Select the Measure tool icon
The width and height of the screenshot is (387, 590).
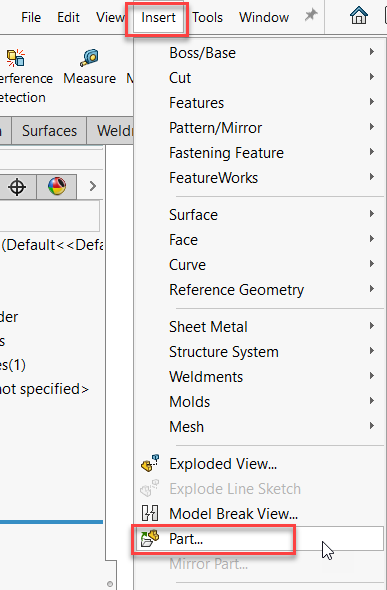(89, 58)
